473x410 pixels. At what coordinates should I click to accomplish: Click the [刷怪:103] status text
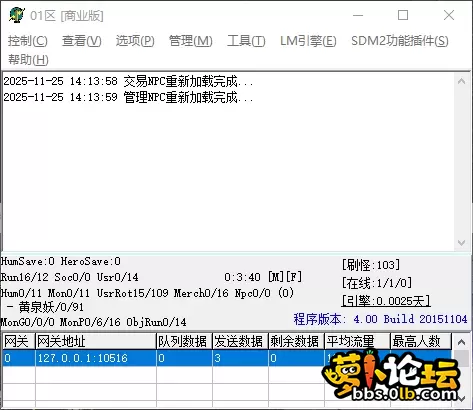[371, 265]
